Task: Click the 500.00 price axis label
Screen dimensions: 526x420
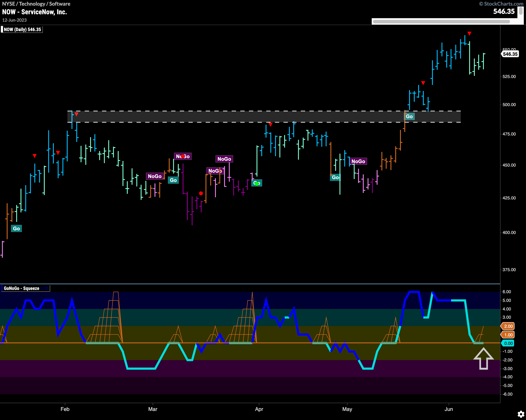Action: [509, 105]
